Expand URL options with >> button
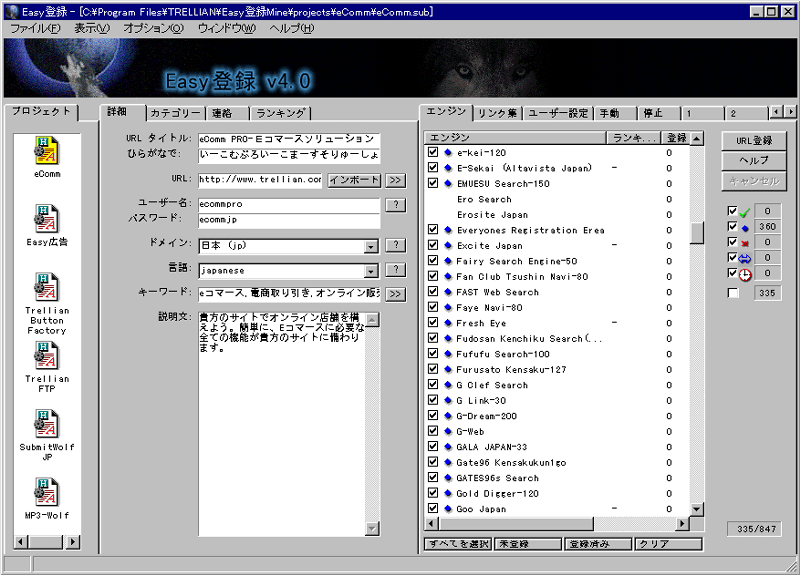Viewport: 800px width, 575px height. (x=395, y=180)
